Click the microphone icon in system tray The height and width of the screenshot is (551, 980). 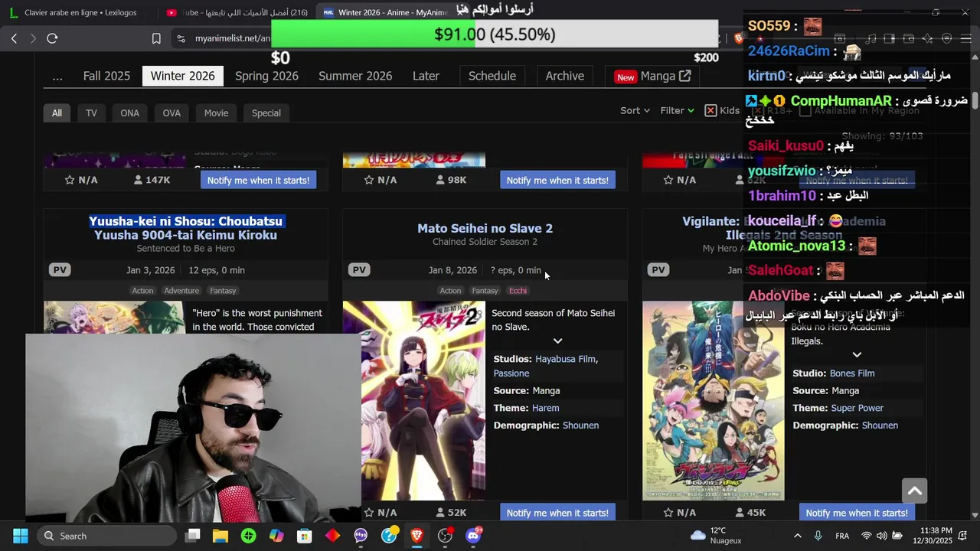point(818,536)
